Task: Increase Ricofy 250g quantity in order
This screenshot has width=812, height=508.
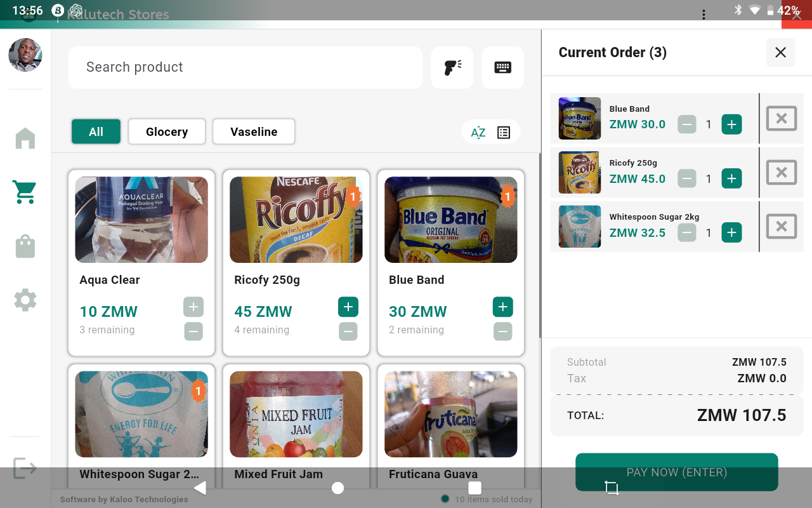Action: tap(731, 178)
